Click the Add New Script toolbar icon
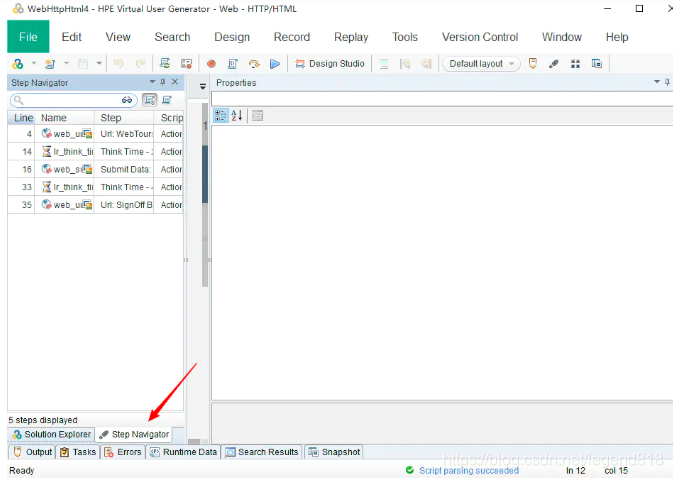This screenshot has height=478, width=673. (50, 64)
